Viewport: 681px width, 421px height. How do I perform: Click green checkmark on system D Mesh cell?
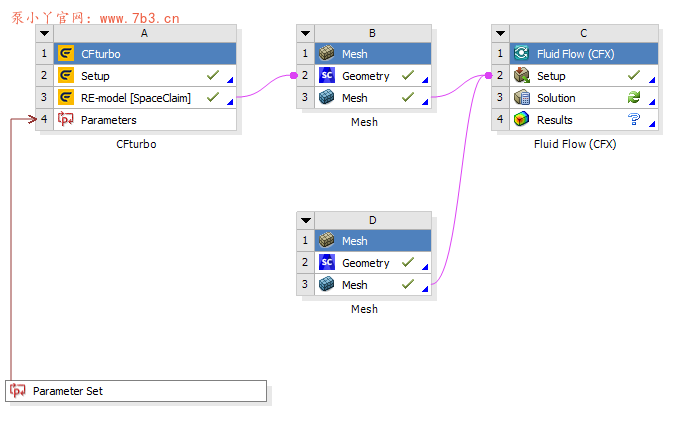(408, 284)
